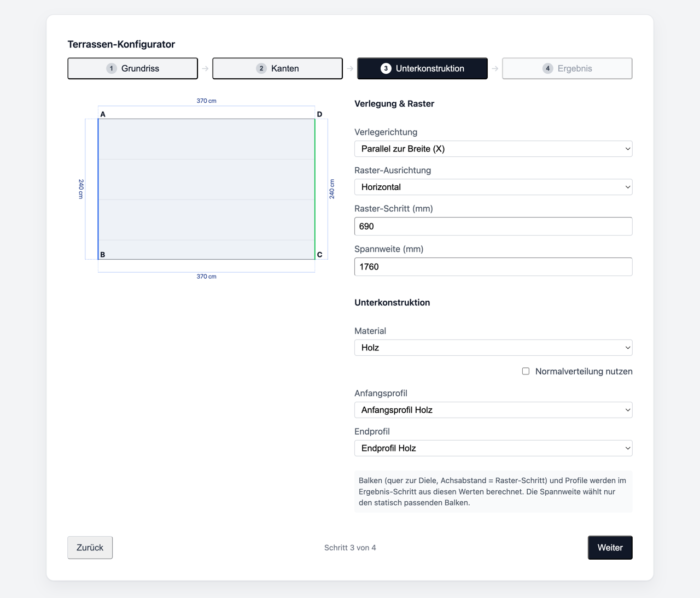
Task: Click corner label C on the floor plan
Action: click(320, 255)
